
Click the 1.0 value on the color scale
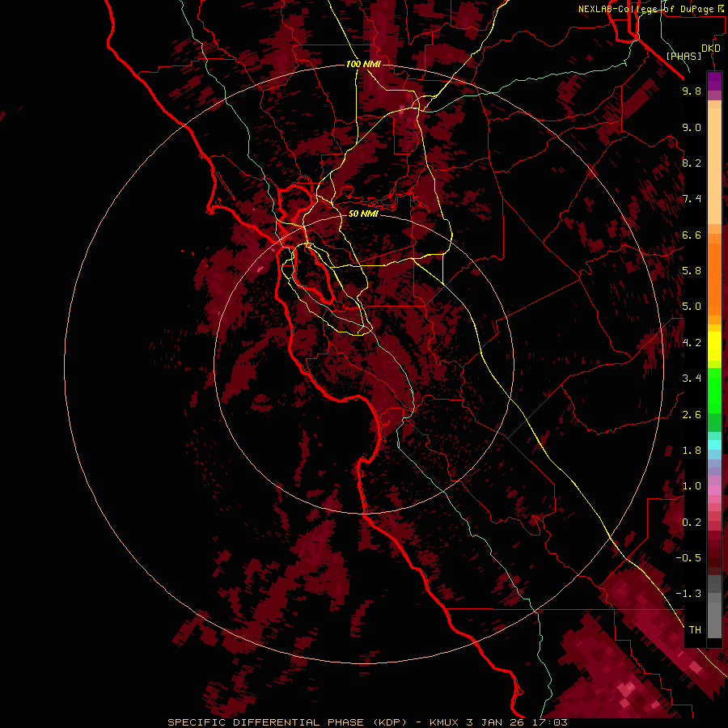click(692, 486)
